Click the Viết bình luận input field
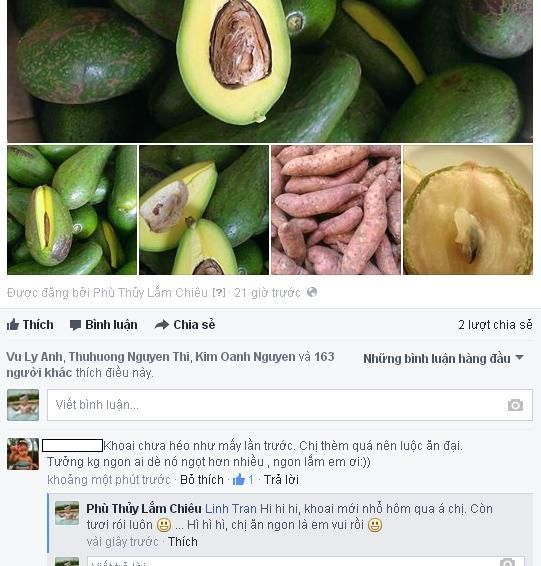Image resolution: width=541 pixels, height=566 pixels. point(290,405)
